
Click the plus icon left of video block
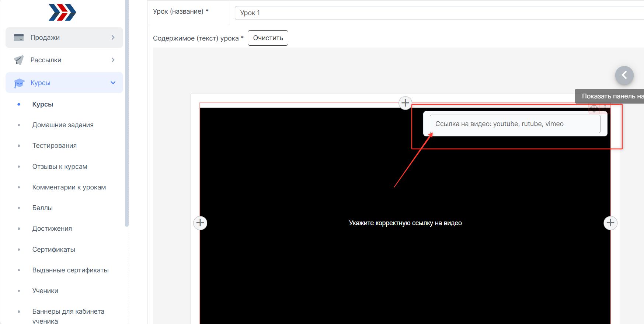click(x=200, y=223)
